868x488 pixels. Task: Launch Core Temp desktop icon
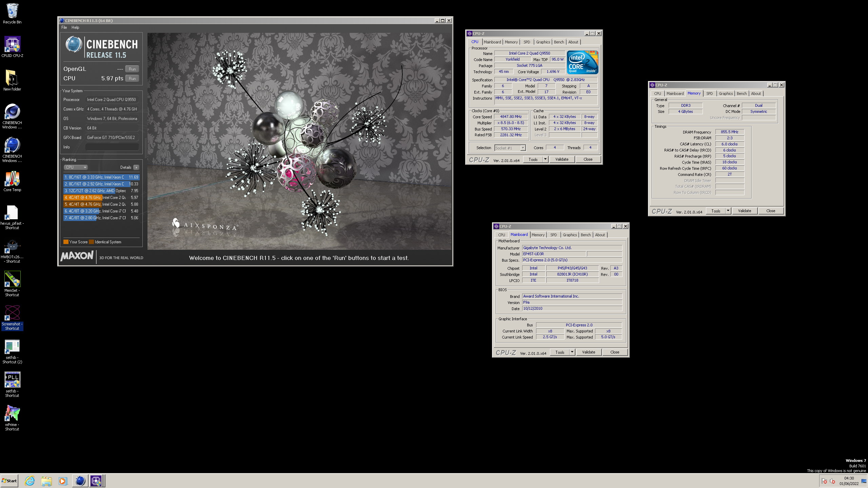[x=12, y=181]
